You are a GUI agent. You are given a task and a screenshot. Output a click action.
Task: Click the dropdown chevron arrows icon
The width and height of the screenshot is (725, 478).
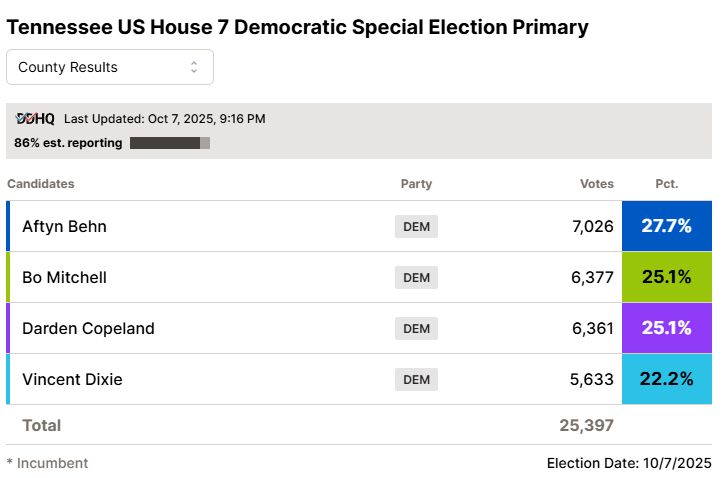pyautogui.click(x=194, y=67)
